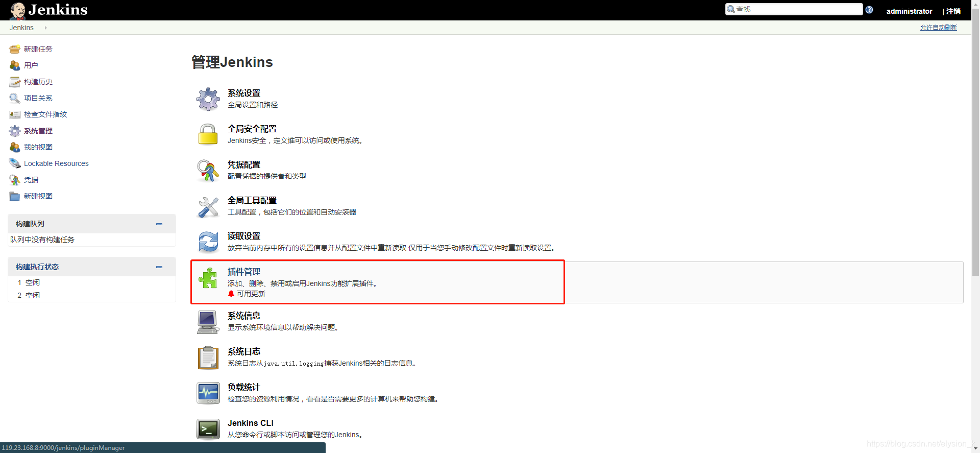Click the 注销 logout link
Image resolution: width=980 pixels, height=453 pixels.
[953, 11]
